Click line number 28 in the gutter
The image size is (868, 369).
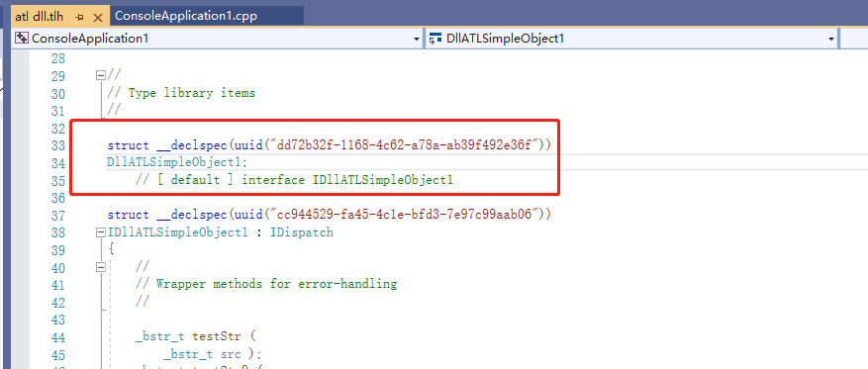57,58
